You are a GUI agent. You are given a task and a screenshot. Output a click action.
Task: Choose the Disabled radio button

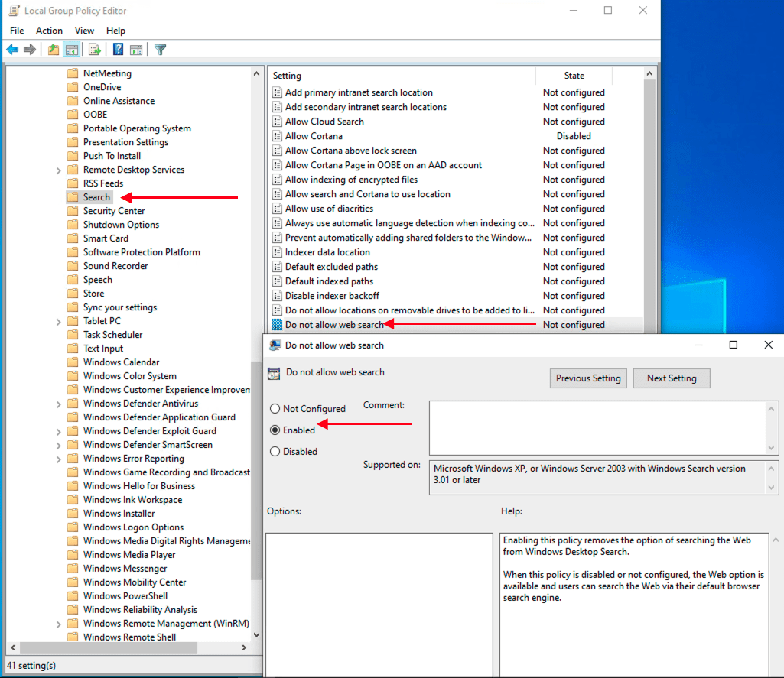tap(275, 452)
